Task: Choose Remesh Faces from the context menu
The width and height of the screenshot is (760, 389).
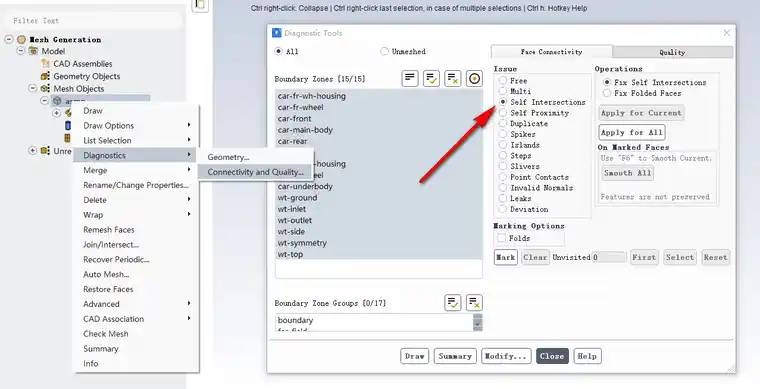Action: click(x=109, y=230)
